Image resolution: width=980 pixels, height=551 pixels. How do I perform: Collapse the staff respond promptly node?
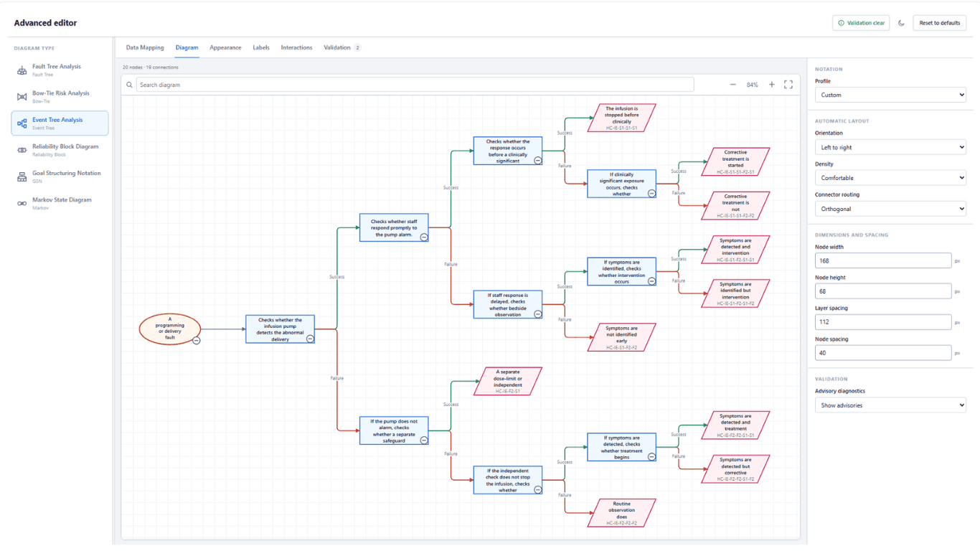click(x=424, y=237)
